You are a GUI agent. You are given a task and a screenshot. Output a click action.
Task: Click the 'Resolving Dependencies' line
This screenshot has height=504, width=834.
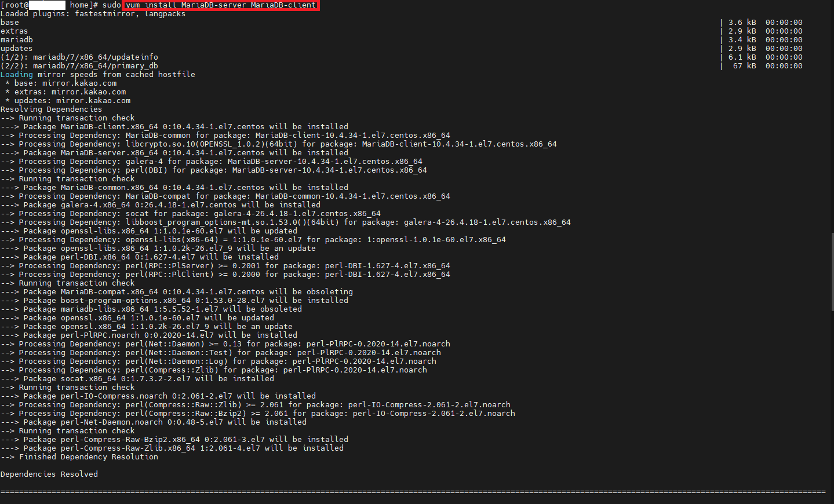pos(52,109)
